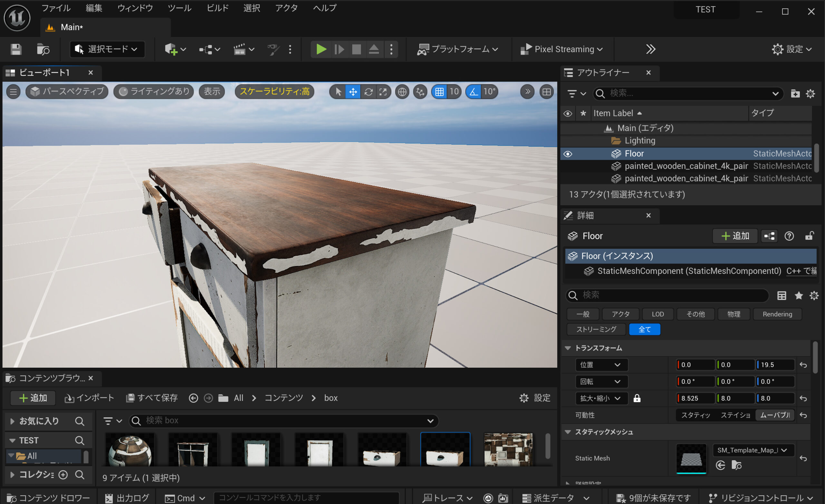Click the green Play button
Image resolution: width=825 pixels, height=504 pixels.
(321, 49)
